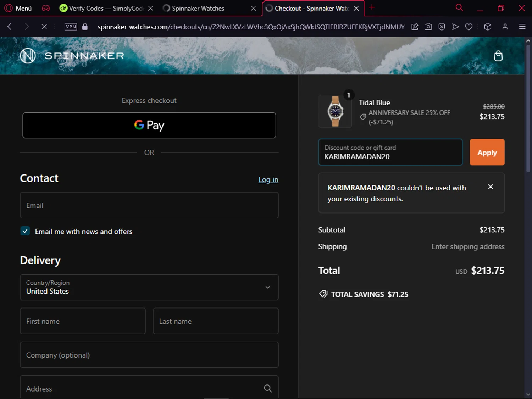The width and height of the screenshot is (532, 399).
Task: Switch to Verify Codes SimplyCodes tab
Action: [x=101, y=8]
